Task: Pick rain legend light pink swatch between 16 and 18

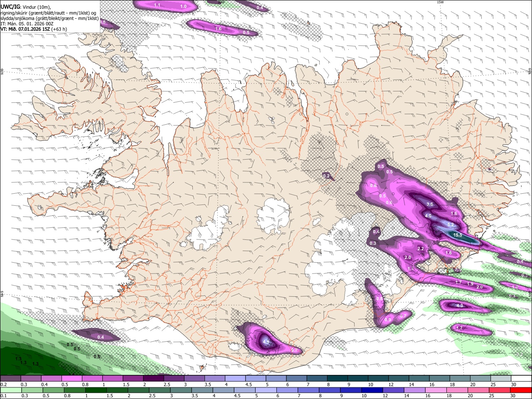Action: point(435,390)
